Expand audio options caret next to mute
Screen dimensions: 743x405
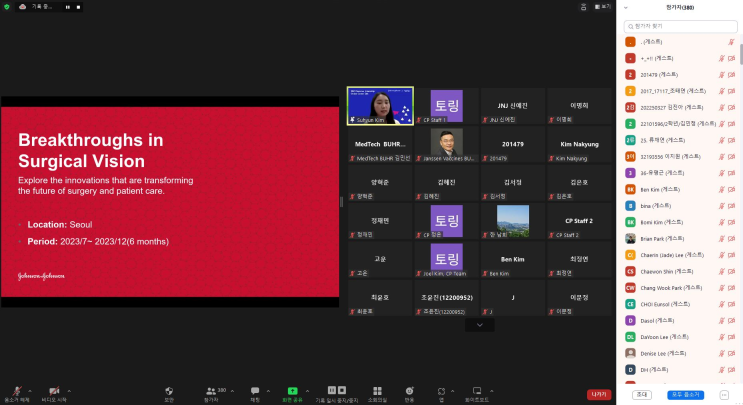pos(30,391)
